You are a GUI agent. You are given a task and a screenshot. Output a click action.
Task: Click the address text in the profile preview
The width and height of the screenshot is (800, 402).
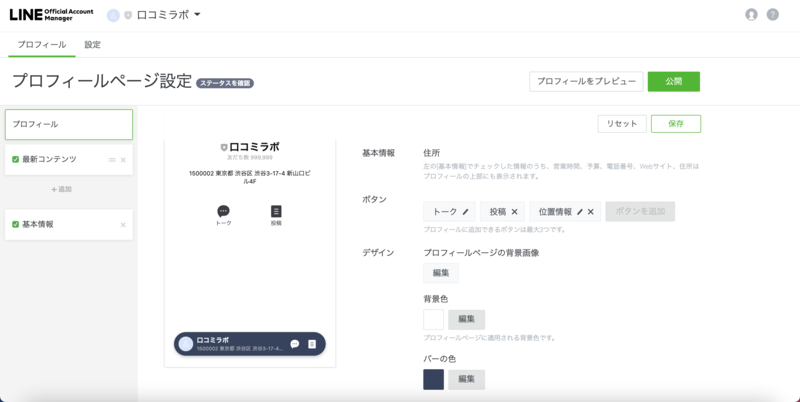(249, 177)
